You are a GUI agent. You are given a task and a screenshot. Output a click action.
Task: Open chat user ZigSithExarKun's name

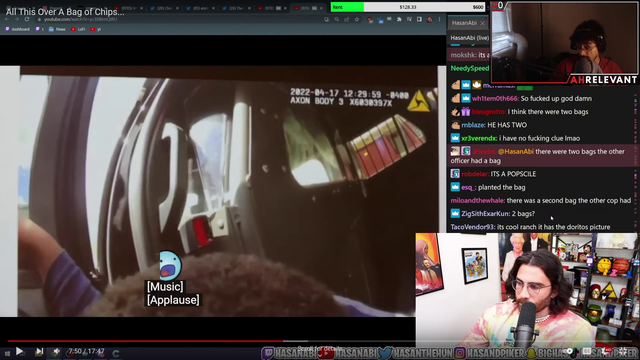[485, 213]
